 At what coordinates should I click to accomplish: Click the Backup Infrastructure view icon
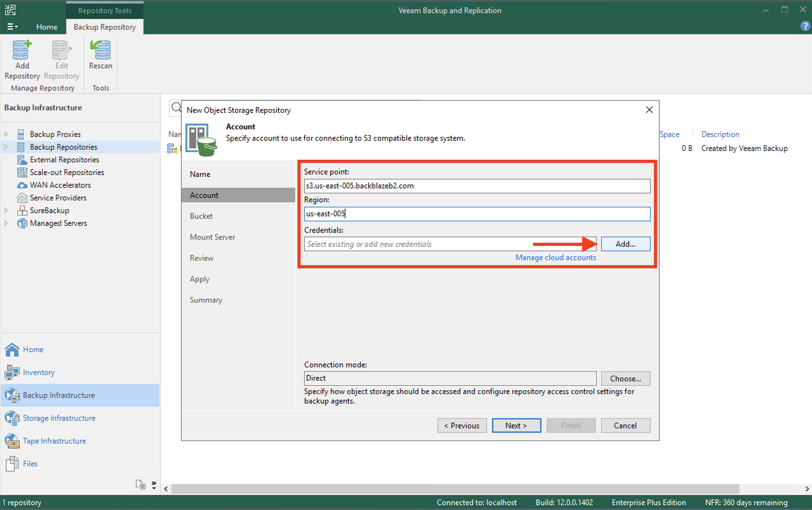click(x=12, y=395)
